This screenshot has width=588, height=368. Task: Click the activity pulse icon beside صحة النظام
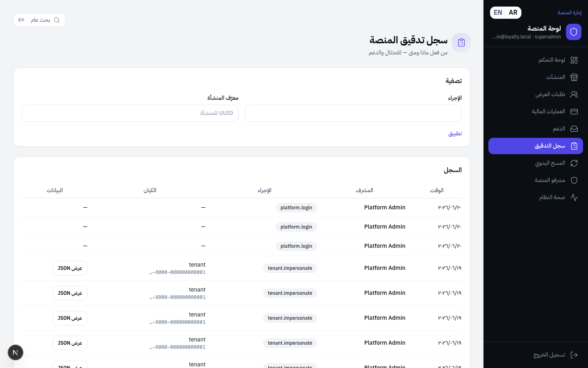[x=574, y=197]
